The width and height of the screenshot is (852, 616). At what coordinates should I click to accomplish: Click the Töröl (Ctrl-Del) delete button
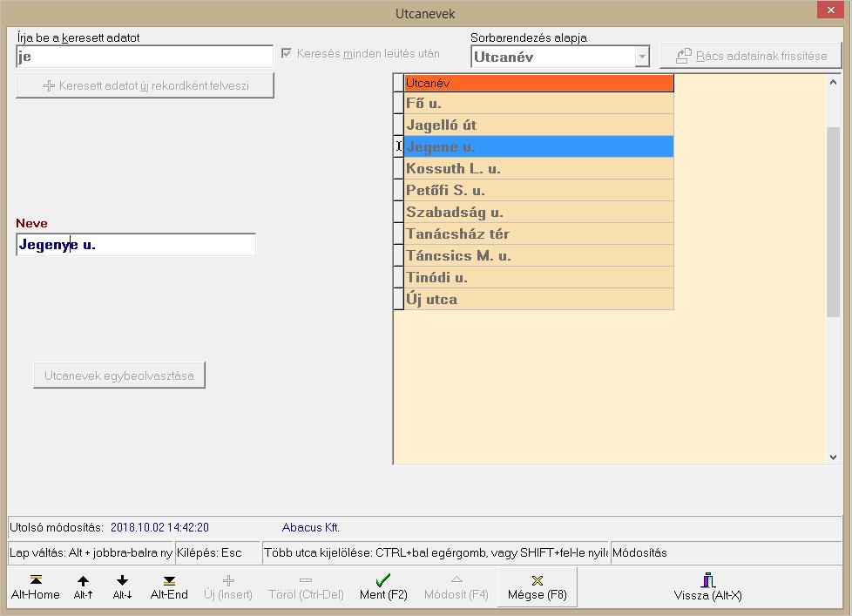tap(306, 587)
